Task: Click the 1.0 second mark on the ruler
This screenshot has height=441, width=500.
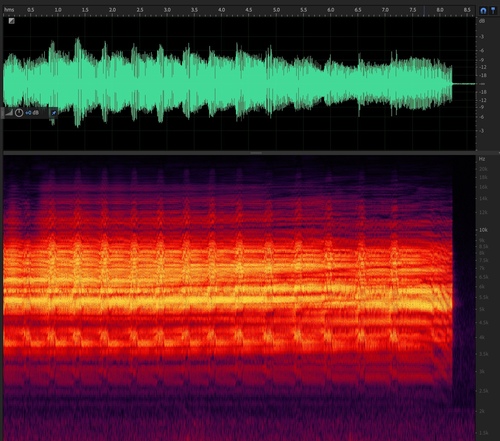Action: click(58, 10)
